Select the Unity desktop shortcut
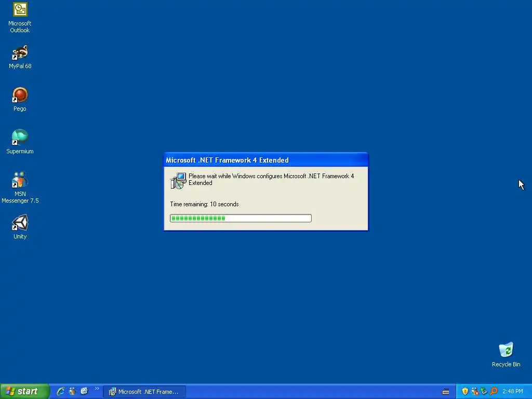 pos(20,227)
